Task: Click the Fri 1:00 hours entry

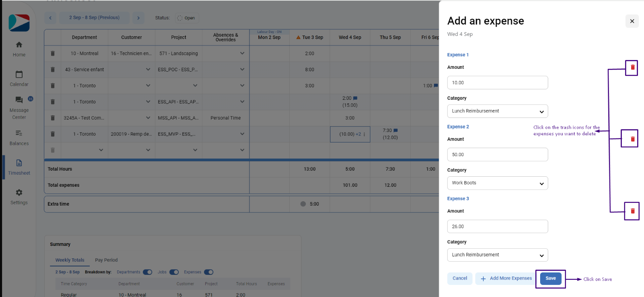Action: [x=427, y=86]
